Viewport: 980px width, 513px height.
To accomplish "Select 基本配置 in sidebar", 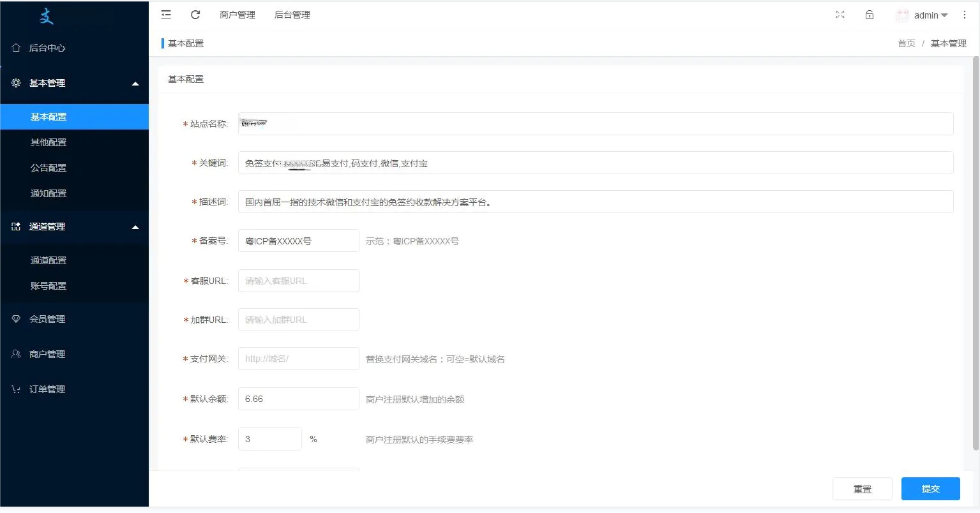I will (x=74, y=117).
